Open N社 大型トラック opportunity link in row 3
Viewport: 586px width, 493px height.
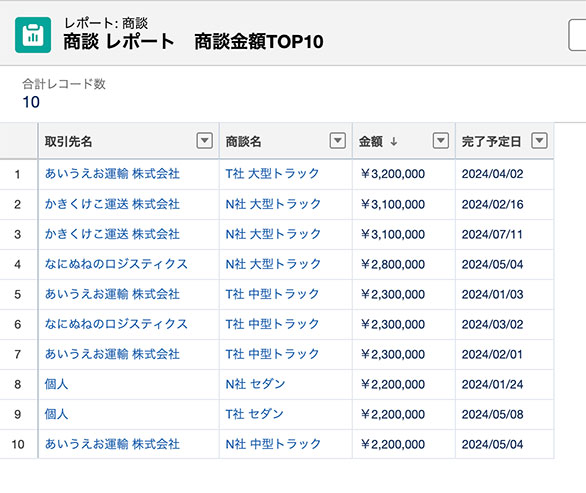pos(273,234)
